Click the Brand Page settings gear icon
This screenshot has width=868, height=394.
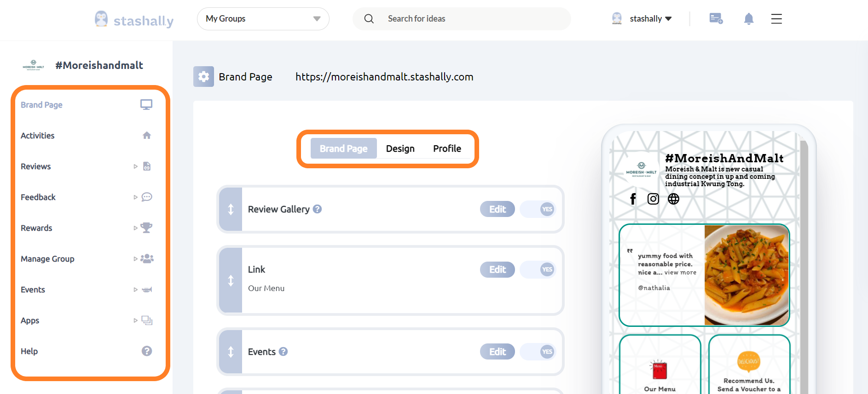click(x=203, y=76)
